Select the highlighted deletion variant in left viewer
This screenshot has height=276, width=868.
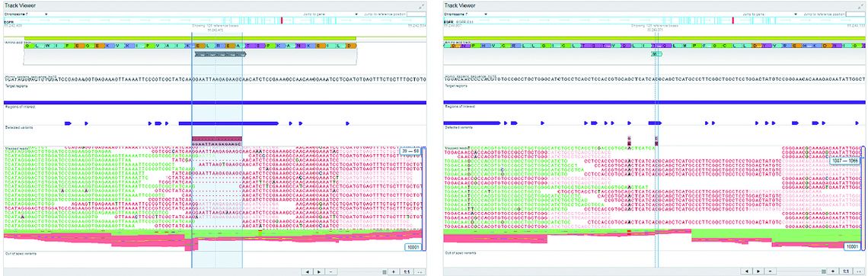coord(217,141)
